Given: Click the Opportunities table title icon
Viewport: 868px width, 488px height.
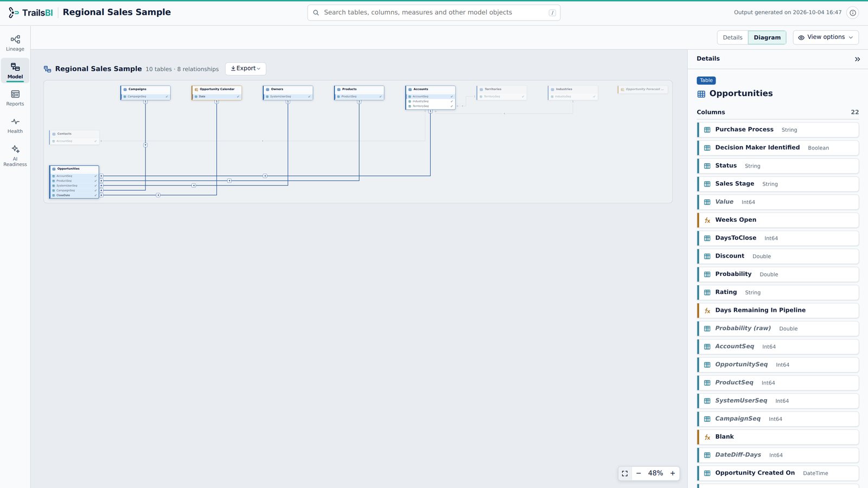Looking at the screenshot, I should pos(701,94).
